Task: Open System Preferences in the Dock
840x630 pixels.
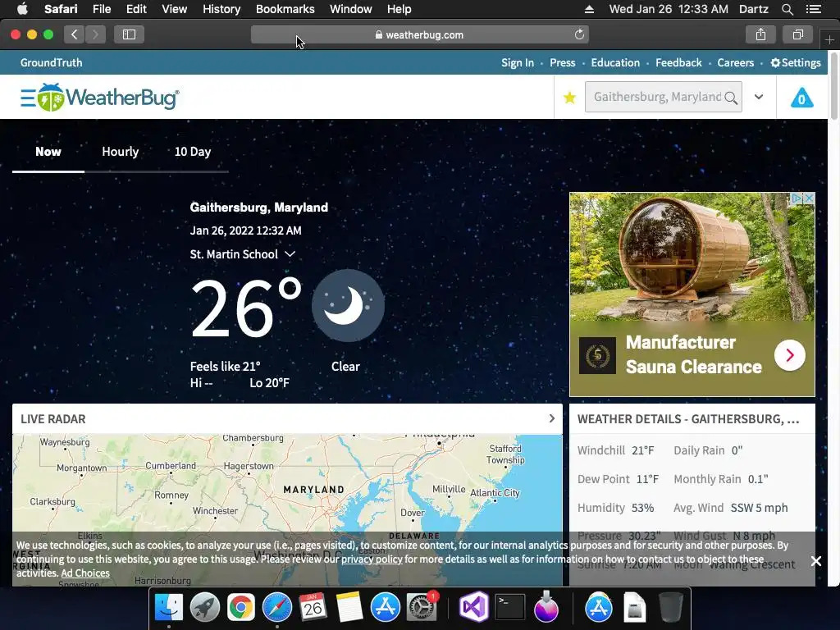Action: (422, 608)
